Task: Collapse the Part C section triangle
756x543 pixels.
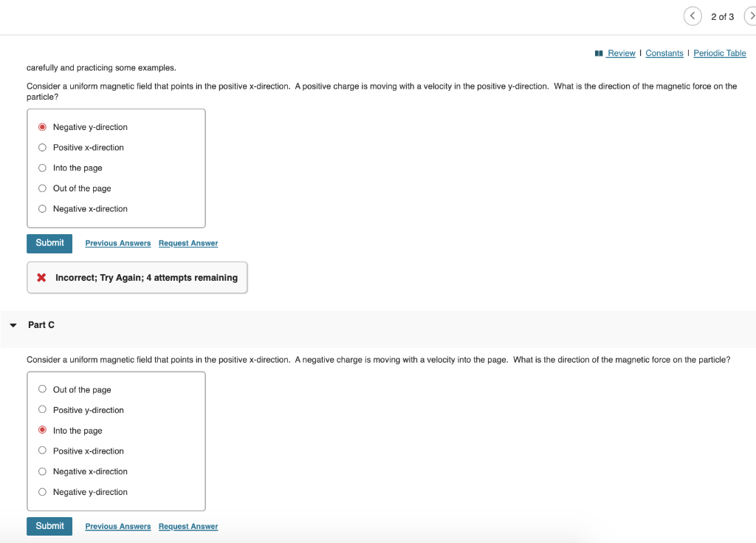Action: 13,325
